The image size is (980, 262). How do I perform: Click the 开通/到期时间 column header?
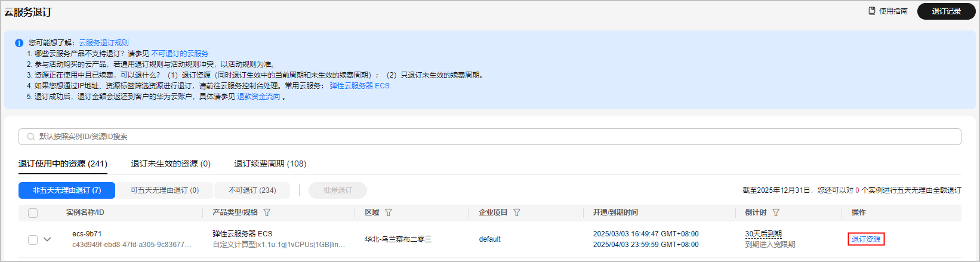[x=615, y=212]
